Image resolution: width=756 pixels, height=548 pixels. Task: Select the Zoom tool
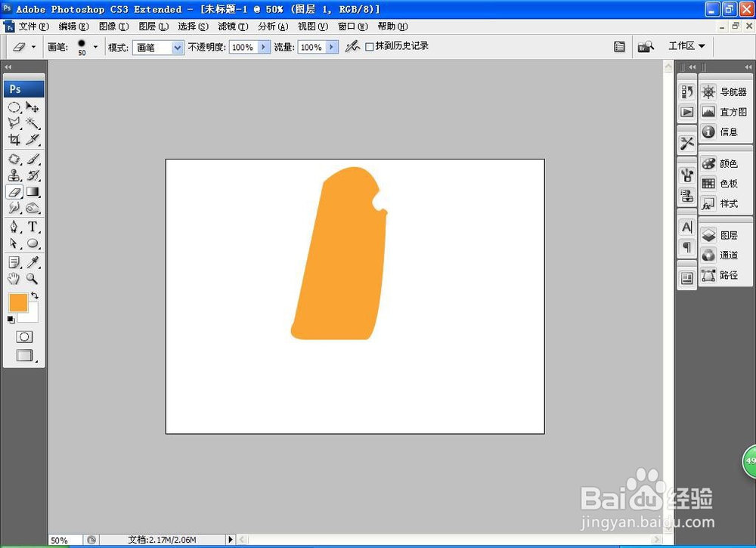click(33, 279)
